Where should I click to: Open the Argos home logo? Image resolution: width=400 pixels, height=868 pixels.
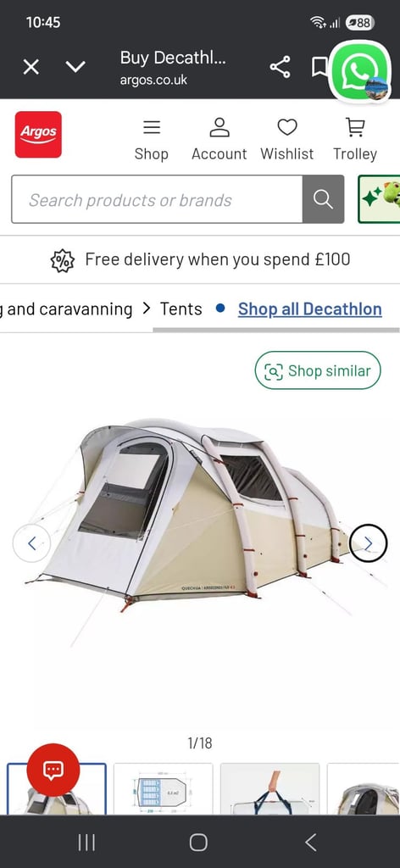pyautogui.click(x=38, y=135)
